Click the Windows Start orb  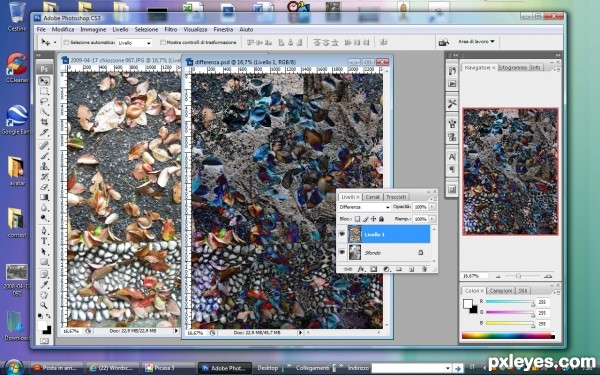pos(13,367)
